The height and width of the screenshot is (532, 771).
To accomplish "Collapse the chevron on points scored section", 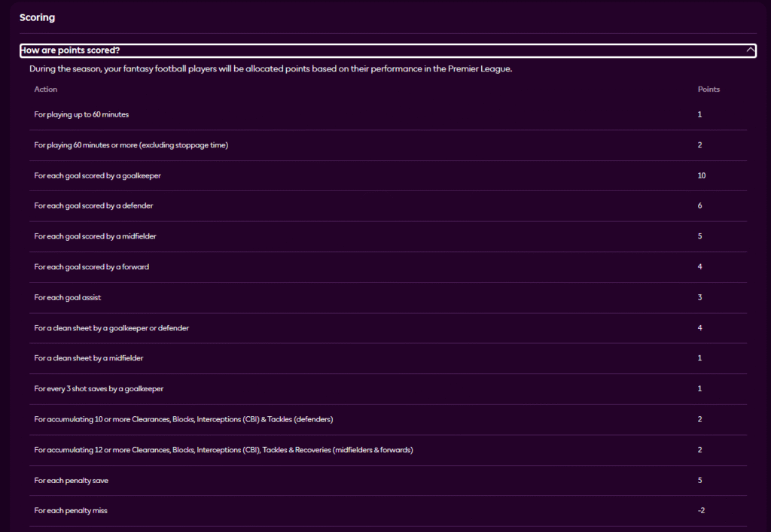I will (x=749, y=50).
